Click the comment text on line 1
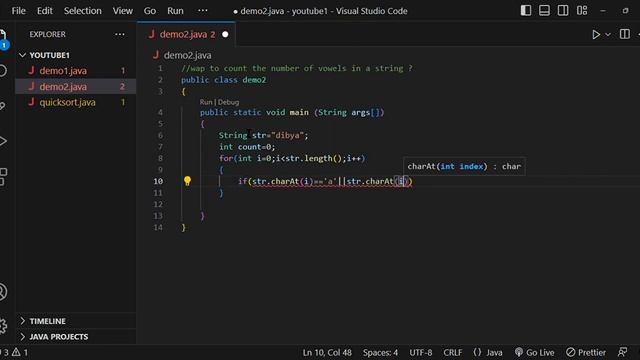Screen dimensions: 640x360 (297, 68)
